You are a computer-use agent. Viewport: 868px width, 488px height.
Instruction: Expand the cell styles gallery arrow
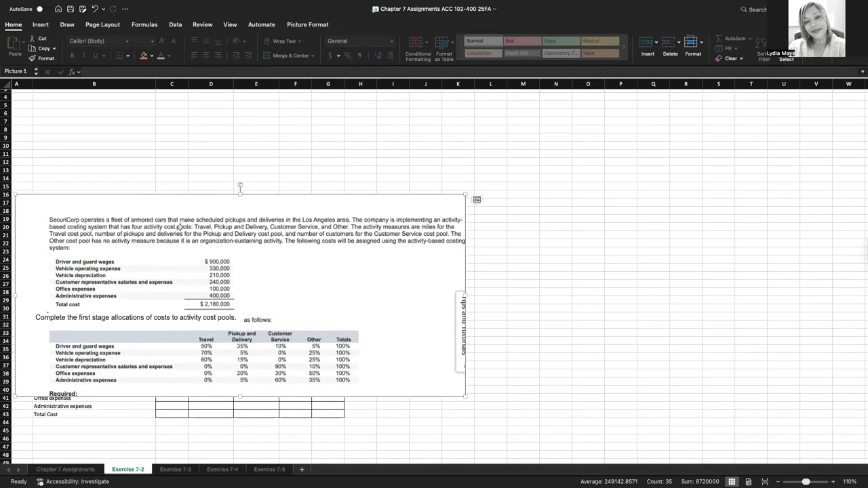click(x=624, y=47)
